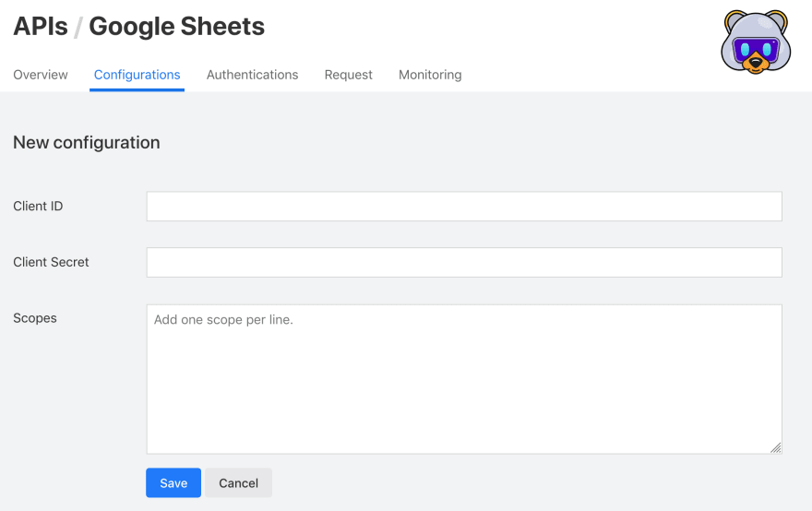Select the Configurations tab
This screenshot has height=511, width=812.
point(137,75)
